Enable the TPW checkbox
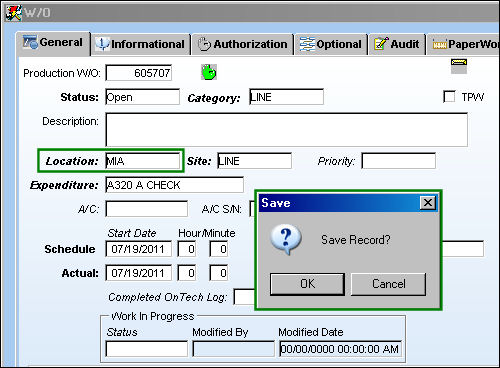500x368 pixels. pyautogui.click(x=449, y=97)
